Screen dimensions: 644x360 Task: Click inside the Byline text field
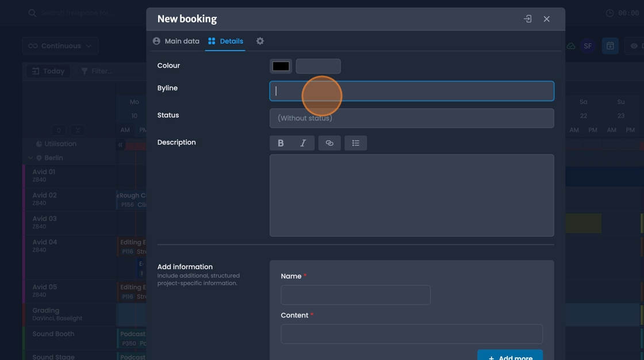pyautogui.click(x=412, y=91)
